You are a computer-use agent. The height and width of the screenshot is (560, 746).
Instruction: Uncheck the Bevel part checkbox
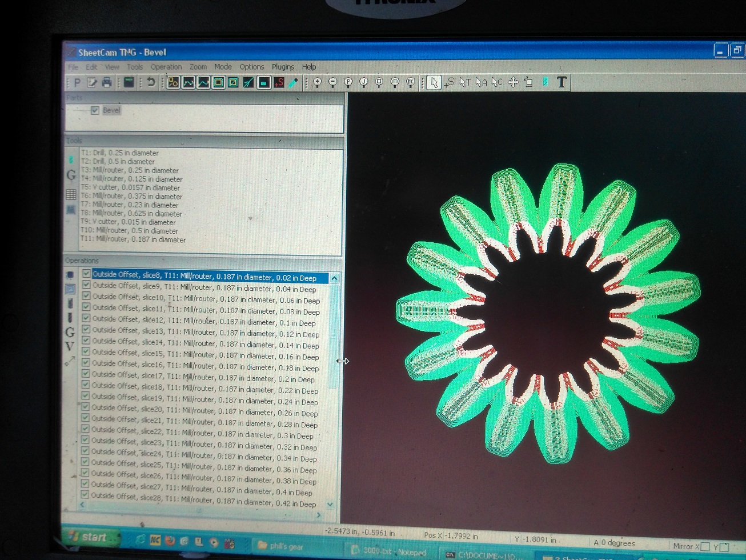coord(95,110)
